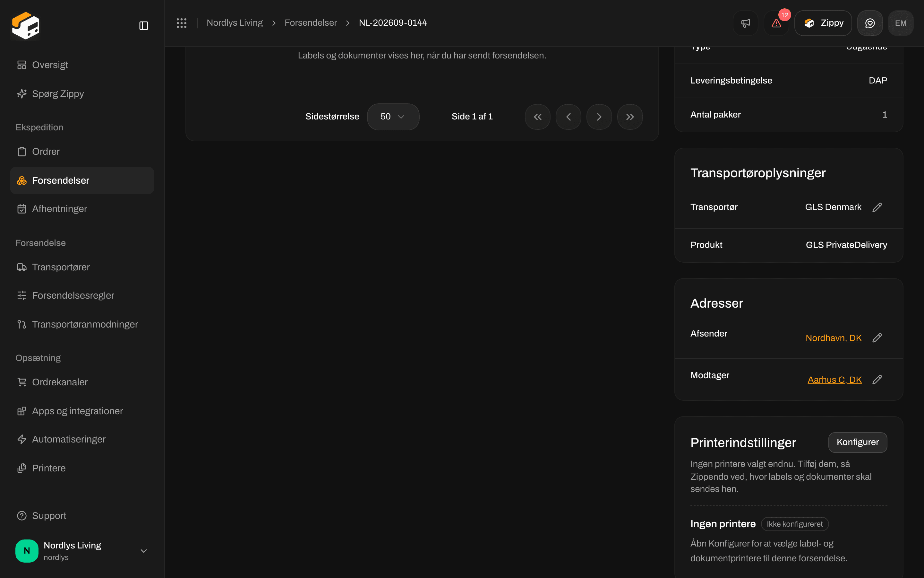This screenshot has width=924, height=578.
Task: Click Nordlys Living breadcrumb
Action: (x=235, y=23)
